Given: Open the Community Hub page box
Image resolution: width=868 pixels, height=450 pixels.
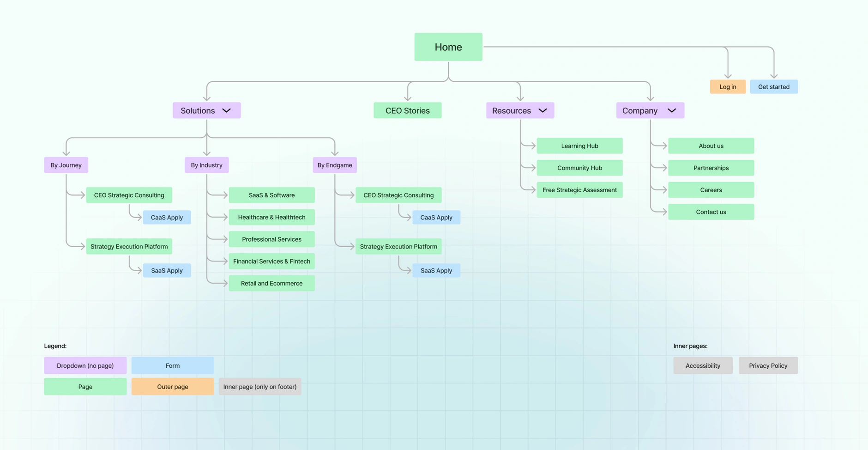Looking at the screenshot, I should [580, 168].
